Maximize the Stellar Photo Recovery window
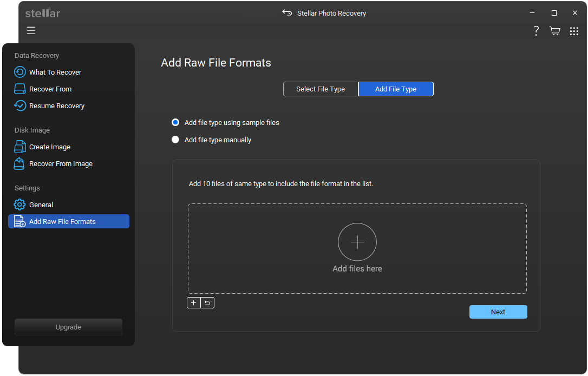 pyautogui.click(x=554, y=13)
